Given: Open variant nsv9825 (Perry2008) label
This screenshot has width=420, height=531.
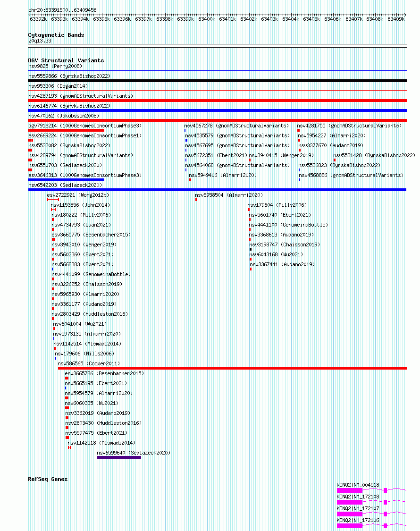Looking at the screenshot, I should click(55, 67).
